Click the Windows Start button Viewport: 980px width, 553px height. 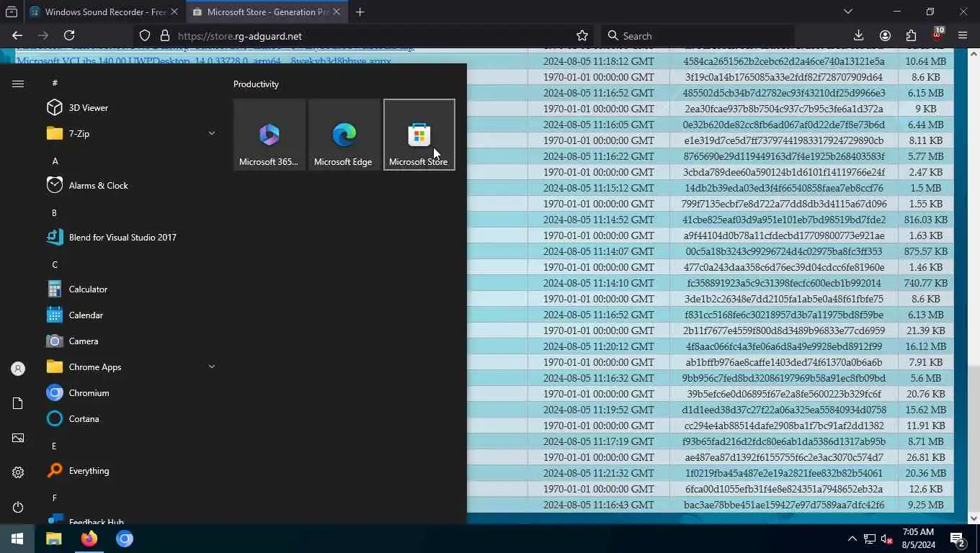coord(17,539)
